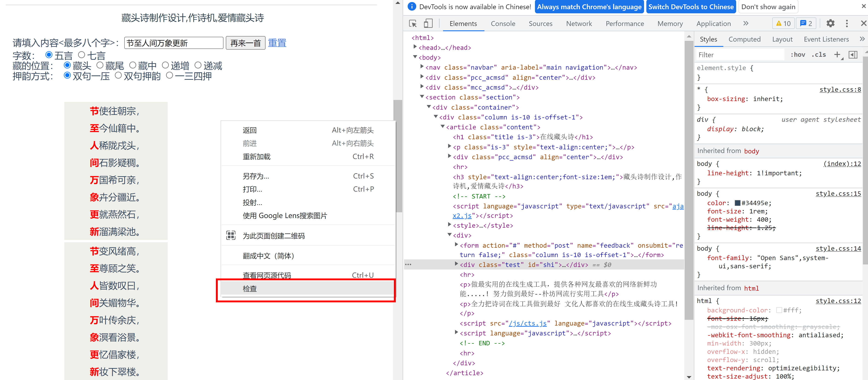Image resolution: width=868 pixels, height=380 pixels.
Task: Click the warnings count badge showing 10
Action: click(x=783, y=23)
